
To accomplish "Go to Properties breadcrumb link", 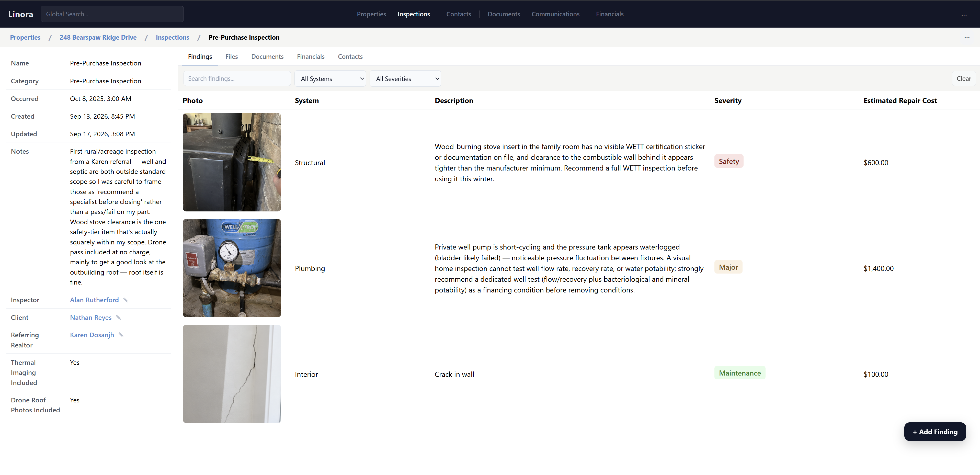I will pyautogui.click(x=25, y=37).
